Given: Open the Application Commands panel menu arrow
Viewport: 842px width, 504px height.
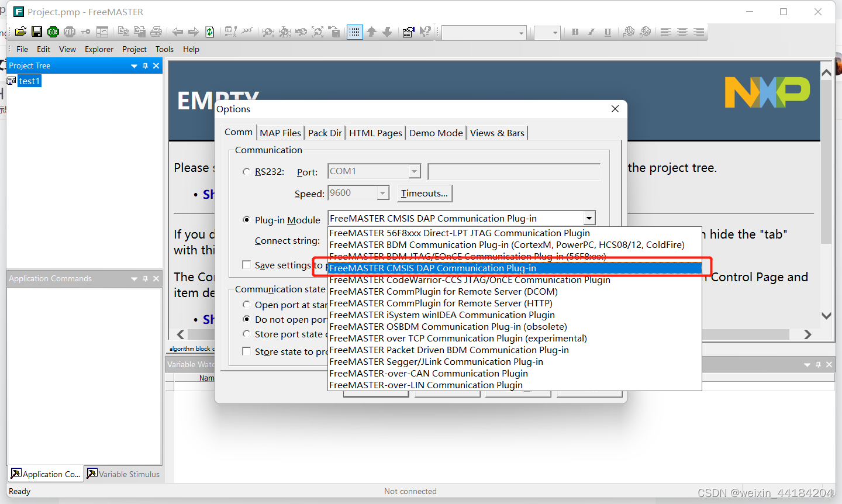Looking at the screenshot, I should (134, 279).
